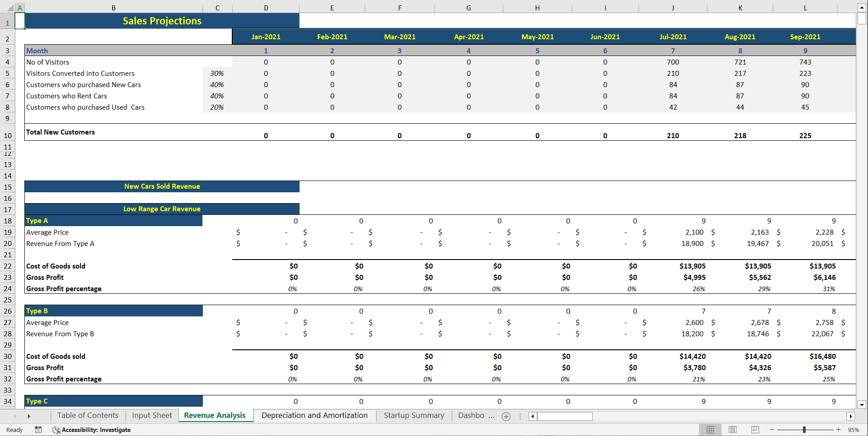This screenshot has width=868, height=436.
Task: Select the Startup Summary sheet
Action: coord(413,415)
